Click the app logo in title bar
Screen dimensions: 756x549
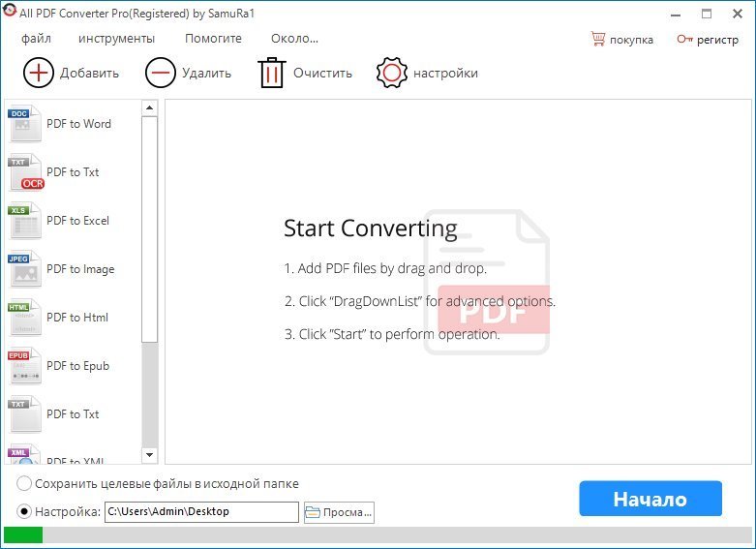pyautogui.click(x=10, y=11)
